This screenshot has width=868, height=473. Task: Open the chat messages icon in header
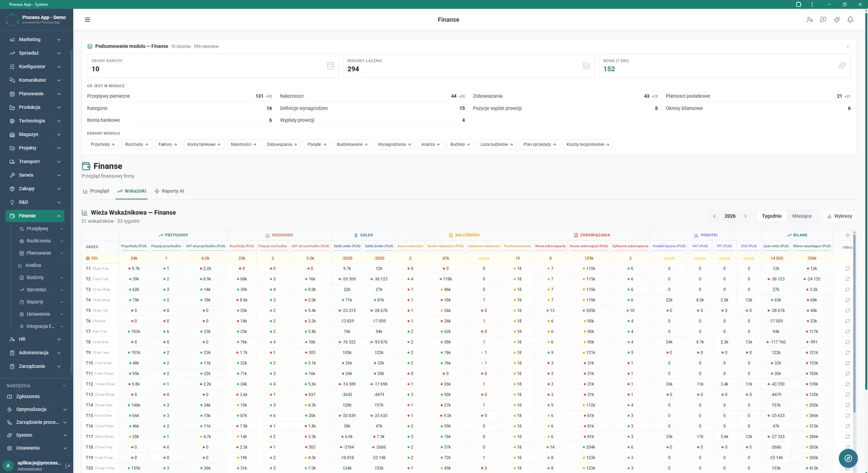click(823, 20)
